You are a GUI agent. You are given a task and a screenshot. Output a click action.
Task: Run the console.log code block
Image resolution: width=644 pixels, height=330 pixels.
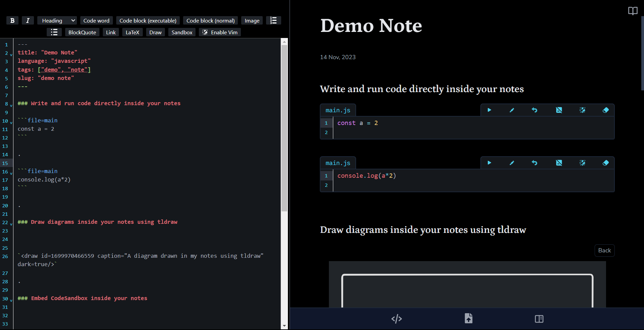click(x=489, y=163)
